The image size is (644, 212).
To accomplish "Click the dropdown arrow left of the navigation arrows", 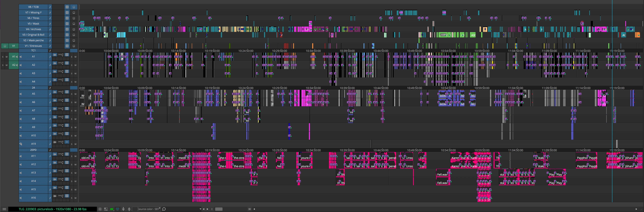I will pos(201,209).
